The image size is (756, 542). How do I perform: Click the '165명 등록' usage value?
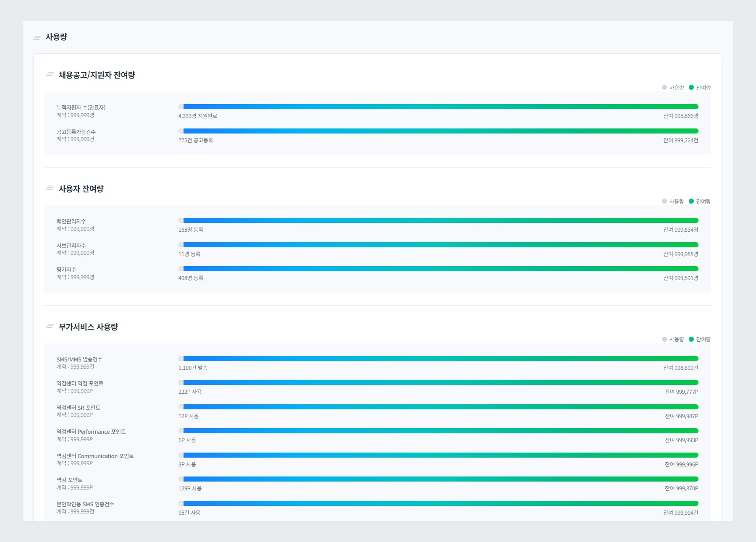pos(191,230)
